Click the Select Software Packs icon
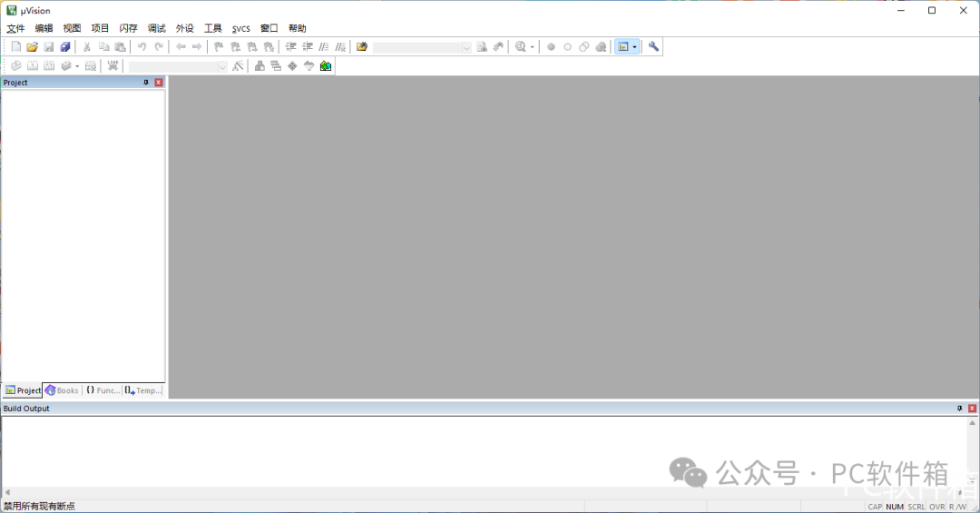Viewport: 980px width, 513px height. click(x=309, y=65)
